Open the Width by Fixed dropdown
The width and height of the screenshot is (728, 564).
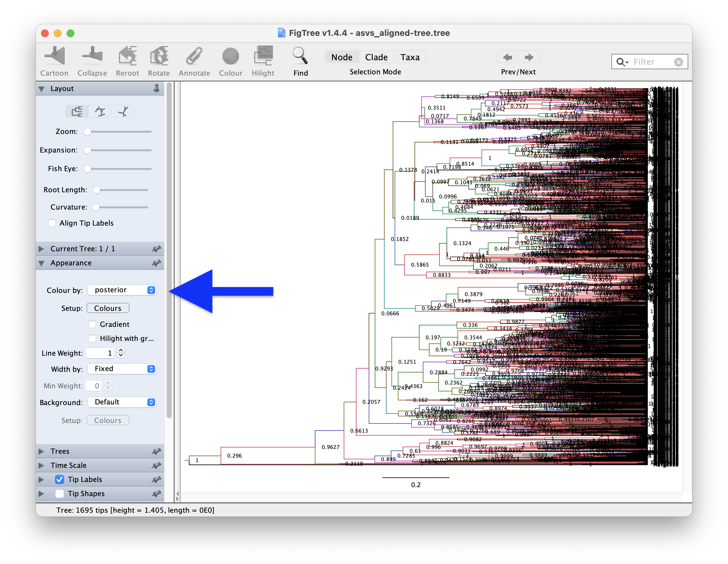click(122, 369)
